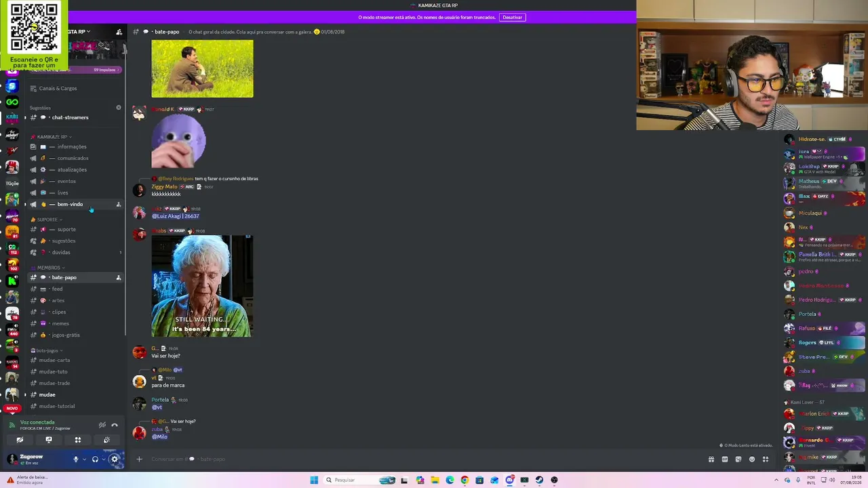Start screen sharing from voice panel
The height and width of the screenshot is (488, 868).
49,440
